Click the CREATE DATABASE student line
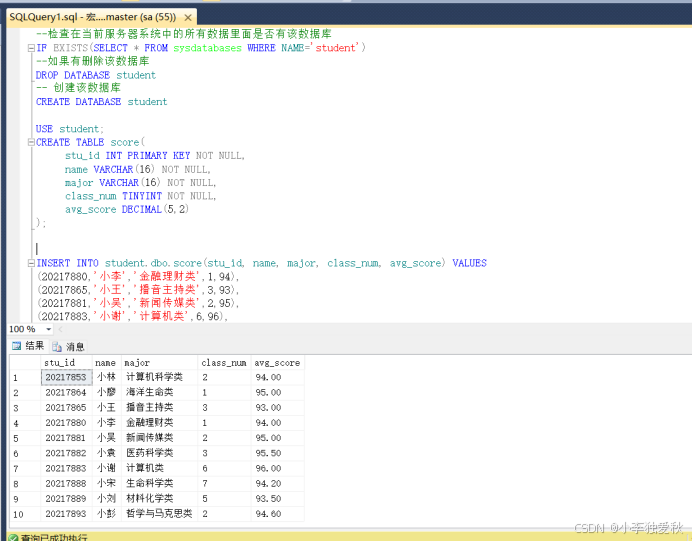This screenshot has width=692, height=542. pos(102,102)
